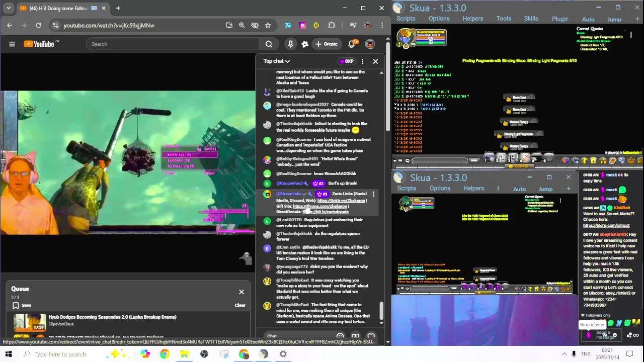
Task: Open Helpers menu in bottom Skua window
Action: (473, 189)
